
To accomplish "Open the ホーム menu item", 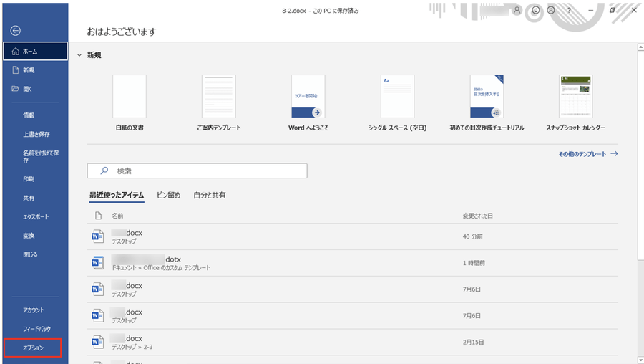I will click(x=35, y=52).
